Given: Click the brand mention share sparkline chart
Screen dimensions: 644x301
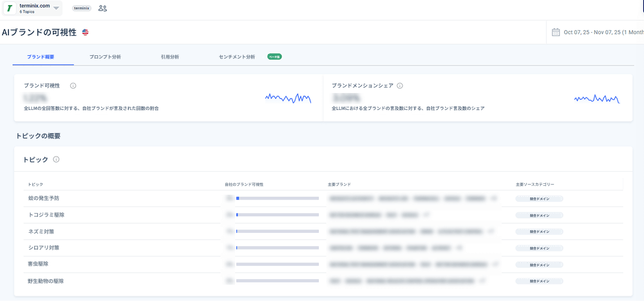Looking at the screenshot, I should click(x=597, y=98).
